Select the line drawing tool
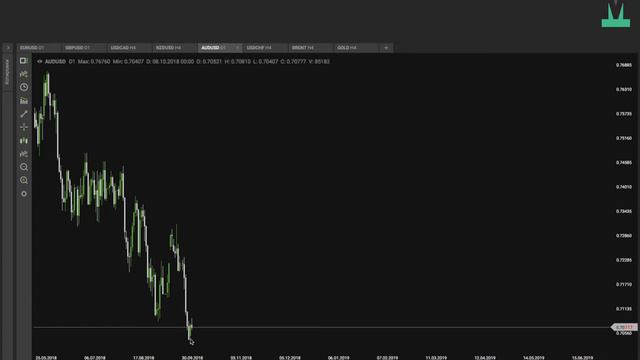 [24, 114]
